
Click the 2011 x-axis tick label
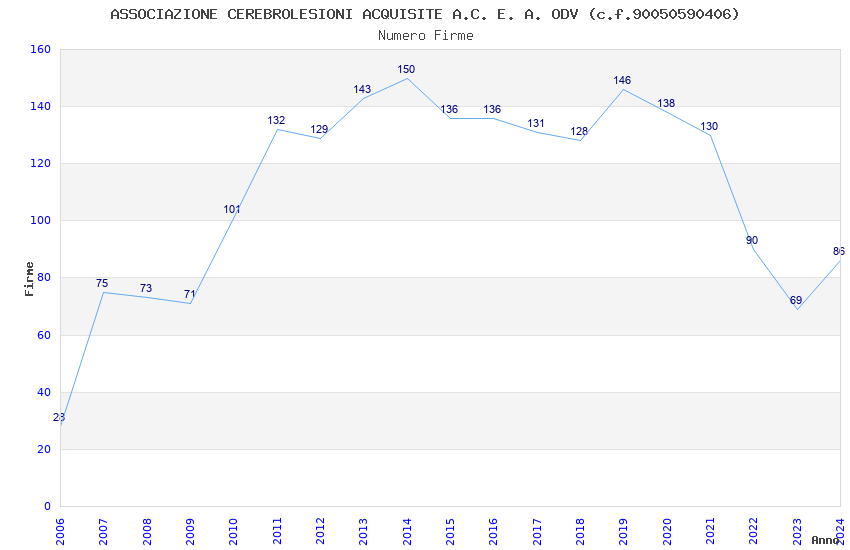276,532
